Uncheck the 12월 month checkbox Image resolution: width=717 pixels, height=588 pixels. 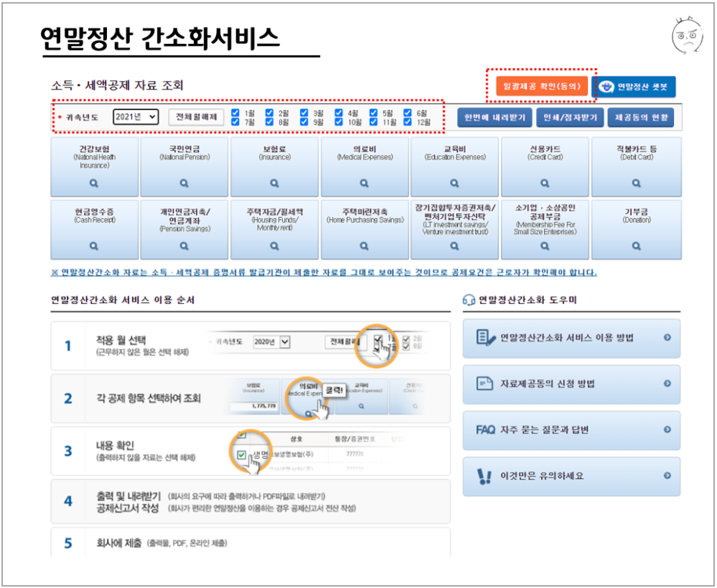tap(407, 122)
